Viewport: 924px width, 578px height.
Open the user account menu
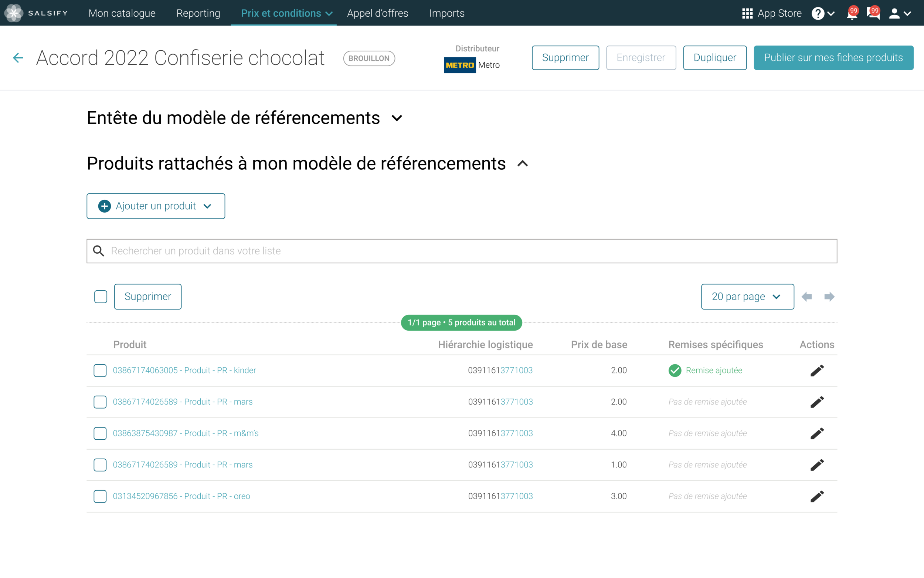pos(900,13)
